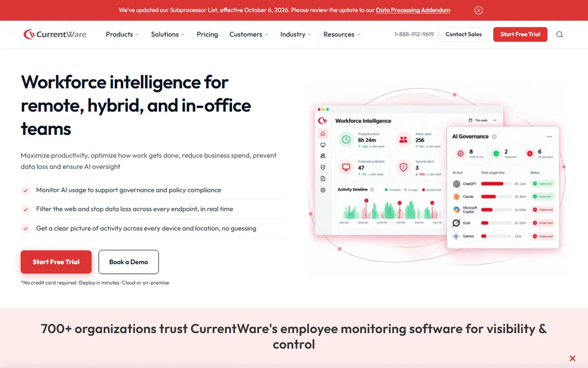Screen dimensions: 588x368
Task: Click the large Start Free Trial hero button
Action: coord(56,262)
